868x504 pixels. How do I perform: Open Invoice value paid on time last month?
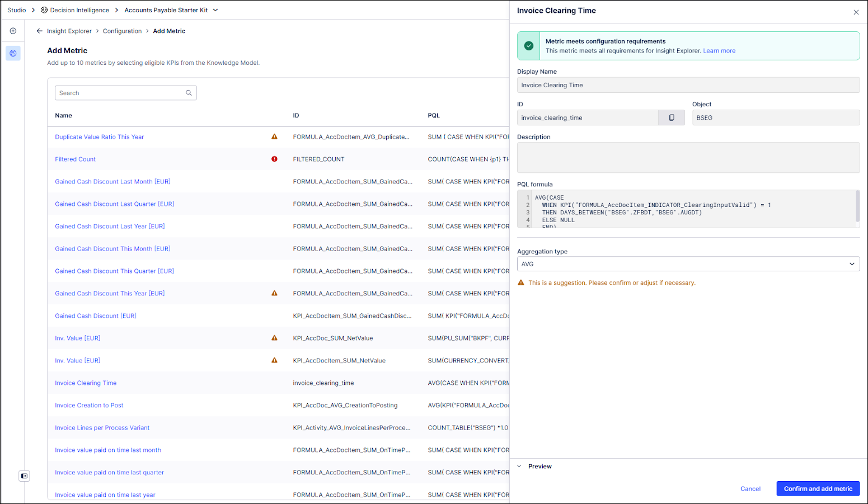pos(108,450)
